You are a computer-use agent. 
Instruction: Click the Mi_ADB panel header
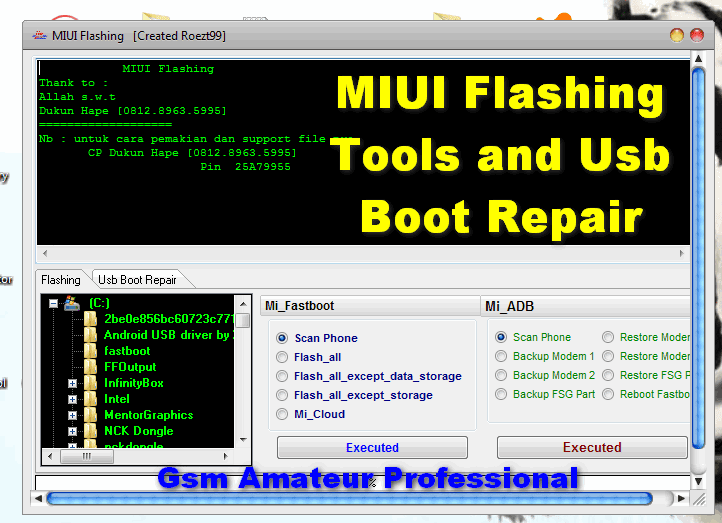[x=585, y=306]
